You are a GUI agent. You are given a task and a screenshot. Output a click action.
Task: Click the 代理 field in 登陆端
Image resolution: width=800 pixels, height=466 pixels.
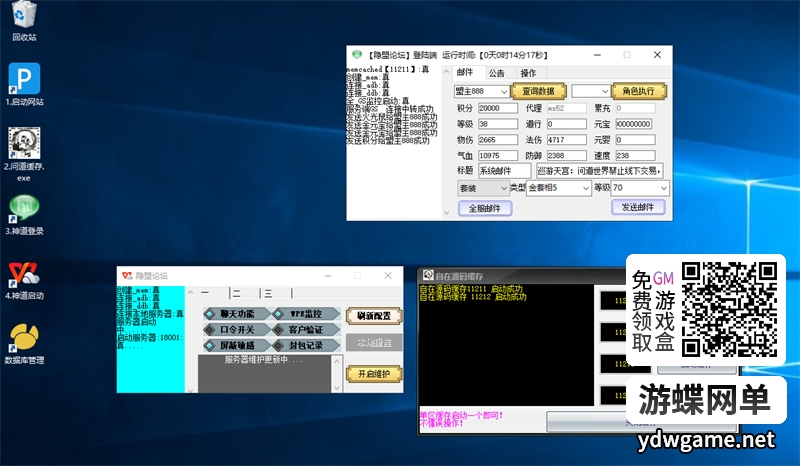(566, 108)
